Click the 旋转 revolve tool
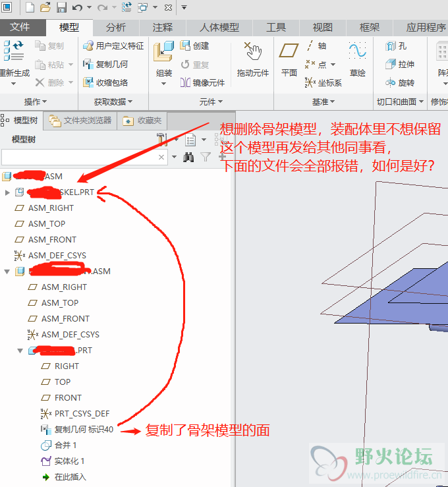Image resolution: width=448 pixels, height=487 pixels. click(x=400, y=82)
